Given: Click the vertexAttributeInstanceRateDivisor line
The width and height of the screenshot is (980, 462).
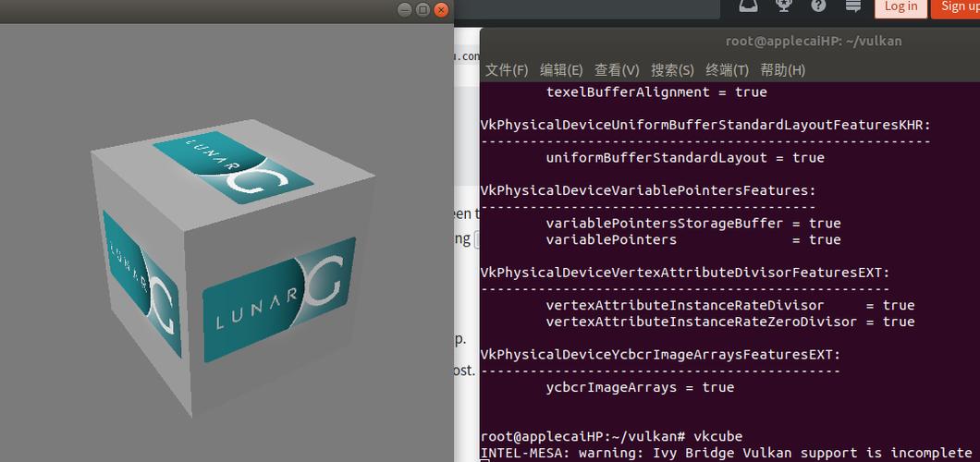Looking at the screenshot, I should click(x=730, y=305).
